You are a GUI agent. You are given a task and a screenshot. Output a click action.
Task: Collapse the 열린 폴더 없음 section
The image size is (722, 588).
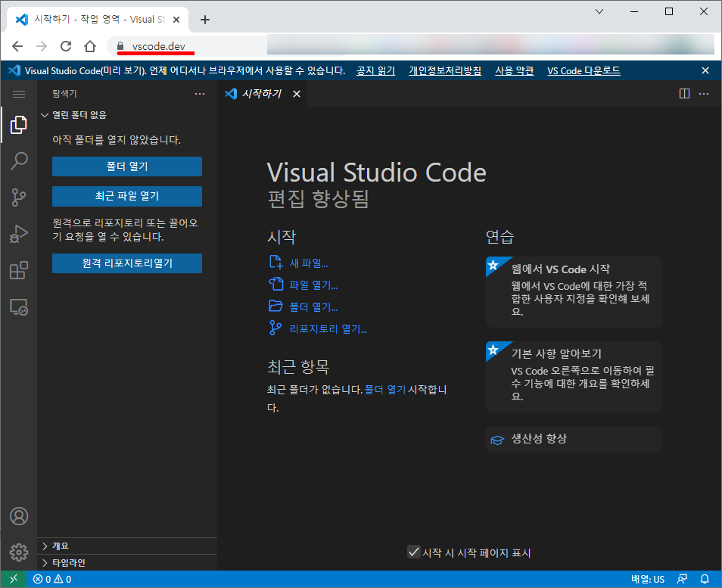pyautogui.click(x=127, y=115)
